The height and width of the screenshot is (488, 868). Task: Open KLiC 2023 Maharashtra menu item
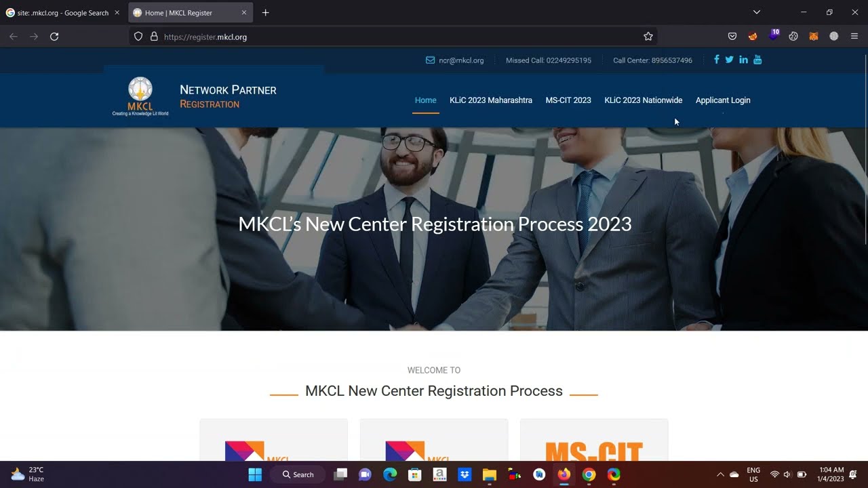[x=491, y=100]
